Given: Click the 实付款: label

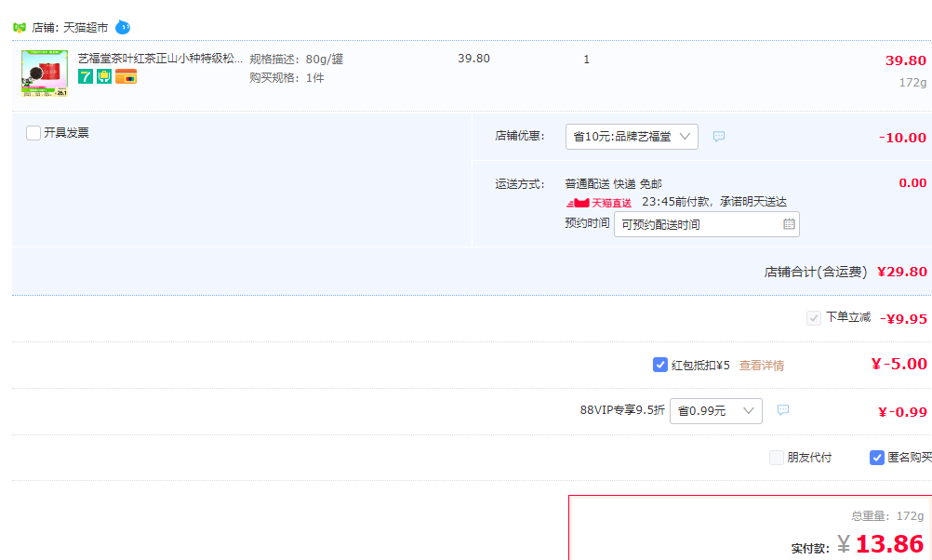Looking at the screenshot, I should 810,549.
